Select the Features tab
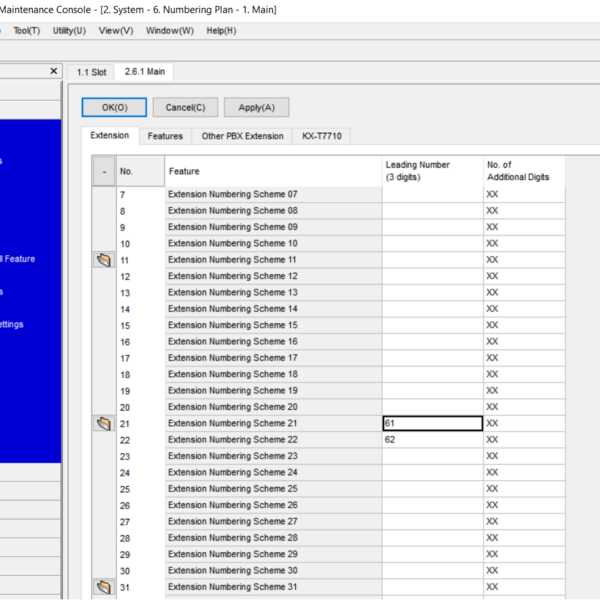Viewport: 600px width, 600px height. [x=165, y=136]
